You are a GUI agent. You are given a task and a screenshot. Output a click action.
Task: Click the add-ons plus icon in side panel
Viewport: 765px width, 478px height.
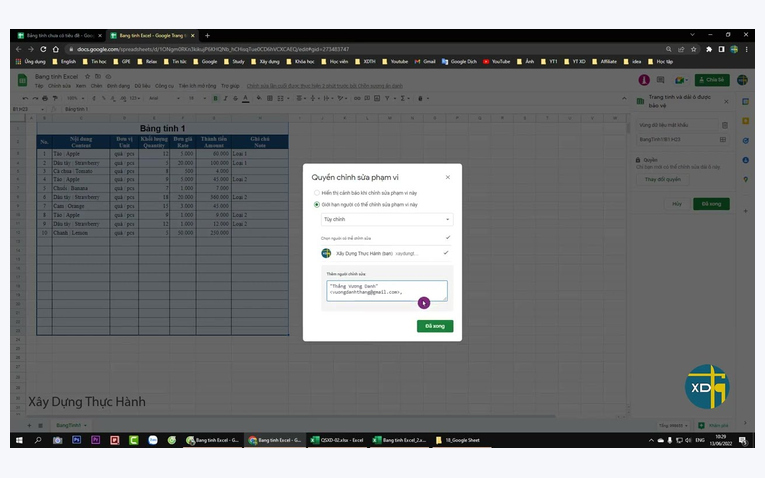click(745, 211)
